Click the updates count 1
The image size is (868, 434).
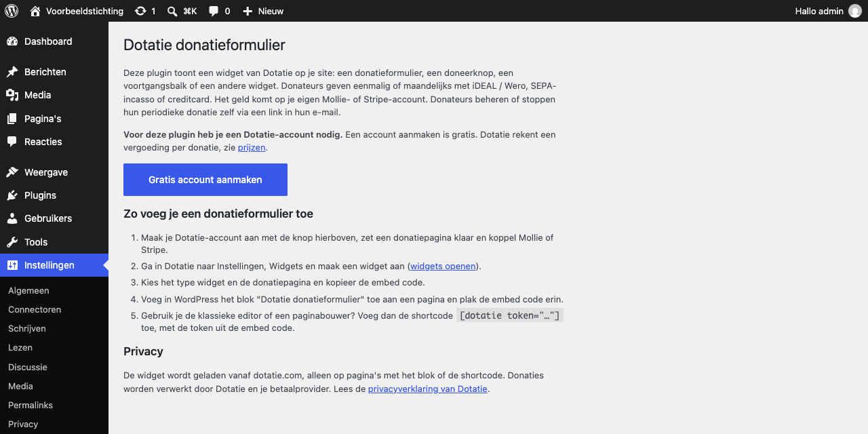[x=153, y=11]
